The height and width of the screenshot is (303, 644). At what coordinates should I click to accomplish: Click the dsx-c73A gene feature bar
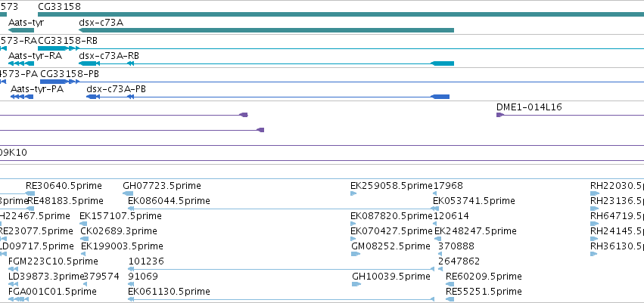pos(266,30)
